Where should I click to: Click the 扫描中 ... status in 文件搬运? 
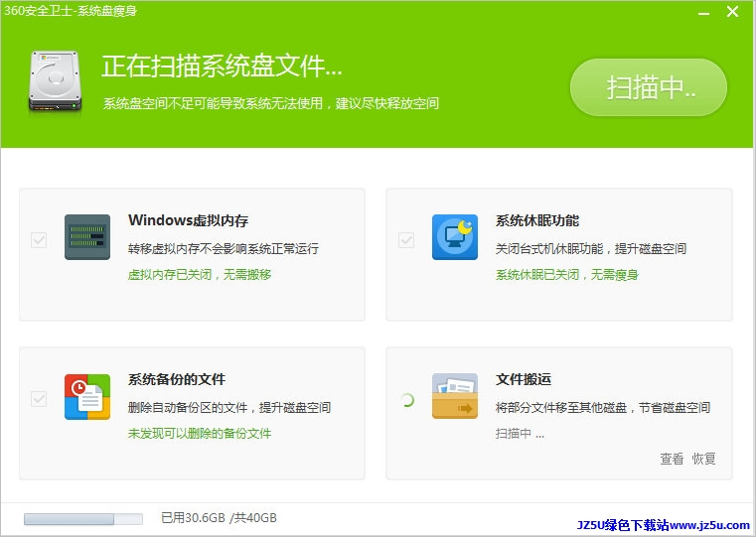(x=520, y=434)
